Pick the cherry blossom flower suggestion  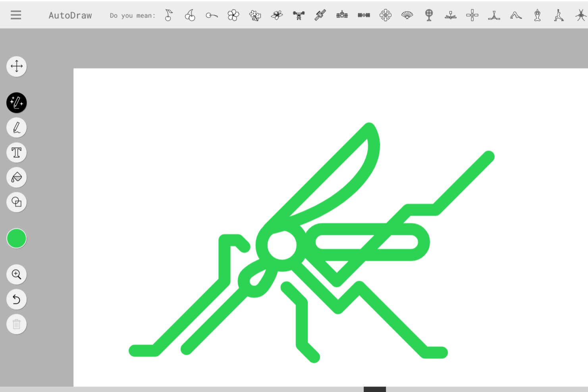[233, 15]
